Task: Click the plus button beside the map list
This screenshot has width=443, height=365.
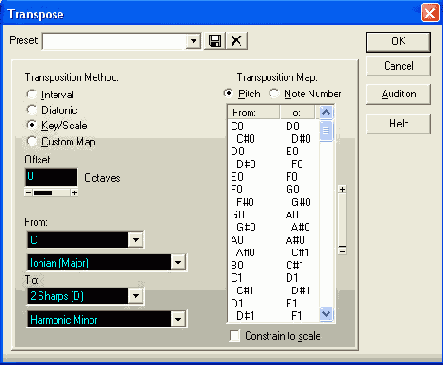Action: [342, 189]
